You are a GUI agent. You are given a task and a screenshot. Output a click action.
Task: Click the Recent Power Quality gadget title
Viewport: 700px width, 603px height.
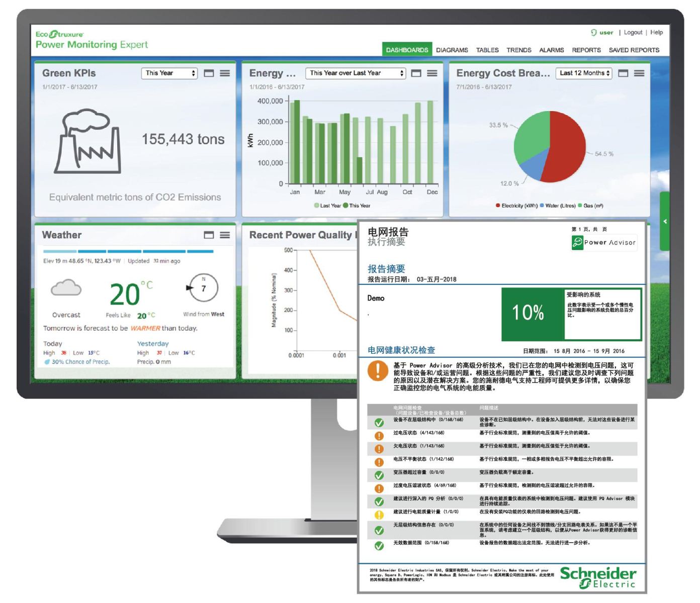pos(302,235)
